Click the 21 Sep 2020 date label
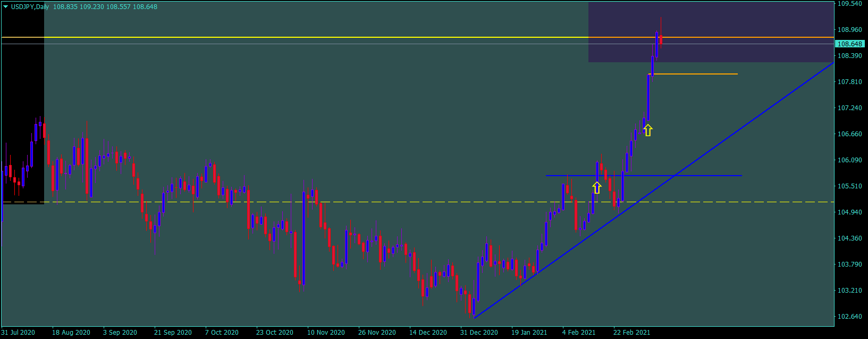 click(173, 333)
